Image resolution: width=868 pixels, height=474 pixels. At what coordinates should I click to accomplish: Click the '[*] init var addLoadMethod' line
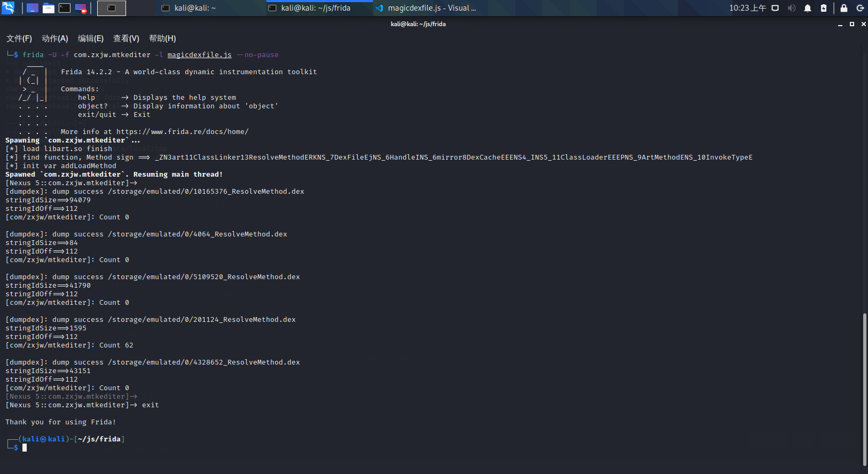[61, 166]
